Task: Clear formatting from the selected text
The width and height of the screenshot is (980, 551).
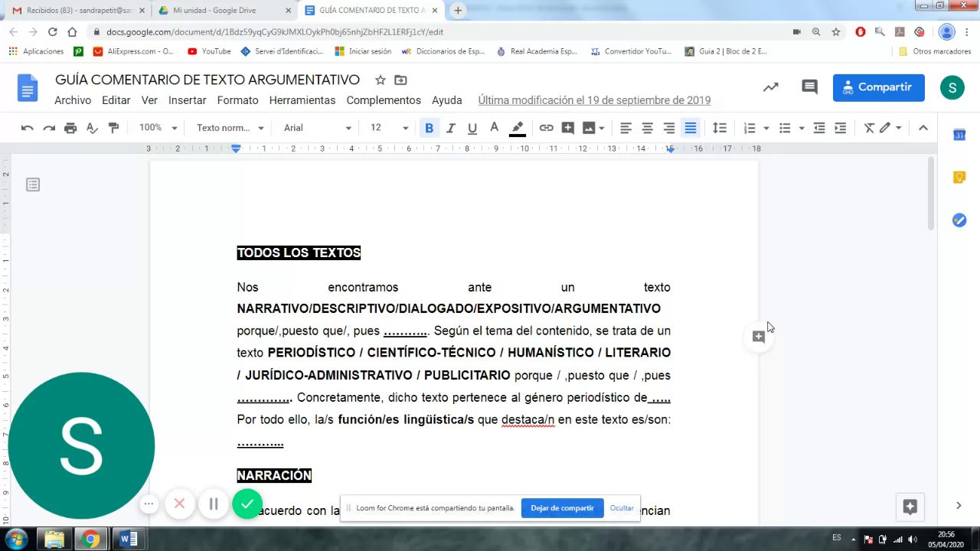Action: click(869, 128)
